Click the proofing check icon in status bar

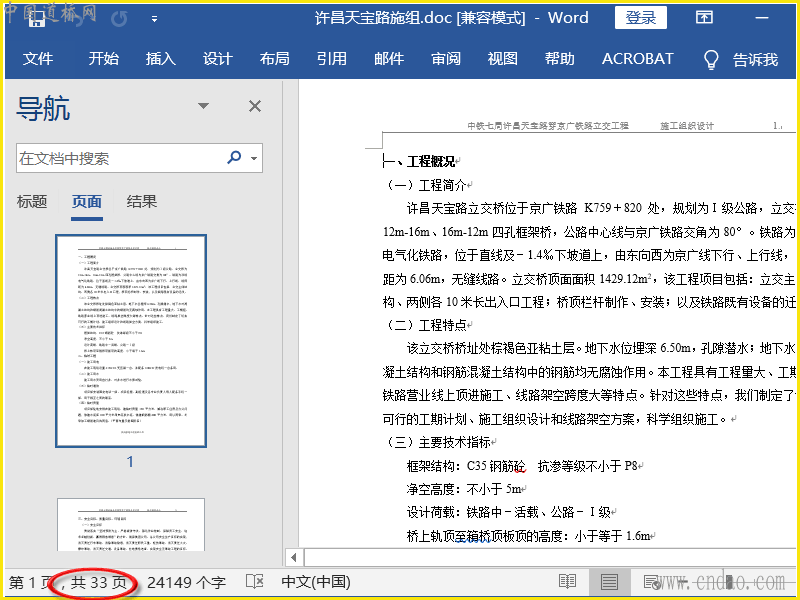(255, 581)
